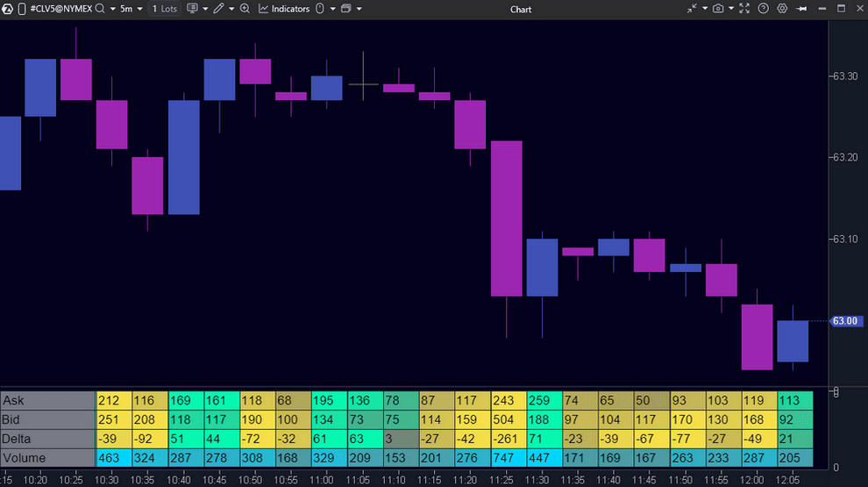Toggle the device link icon beside symbol
Image resolution: width=868 pixels, height=487 pixels.
click(x=23, y=9)
